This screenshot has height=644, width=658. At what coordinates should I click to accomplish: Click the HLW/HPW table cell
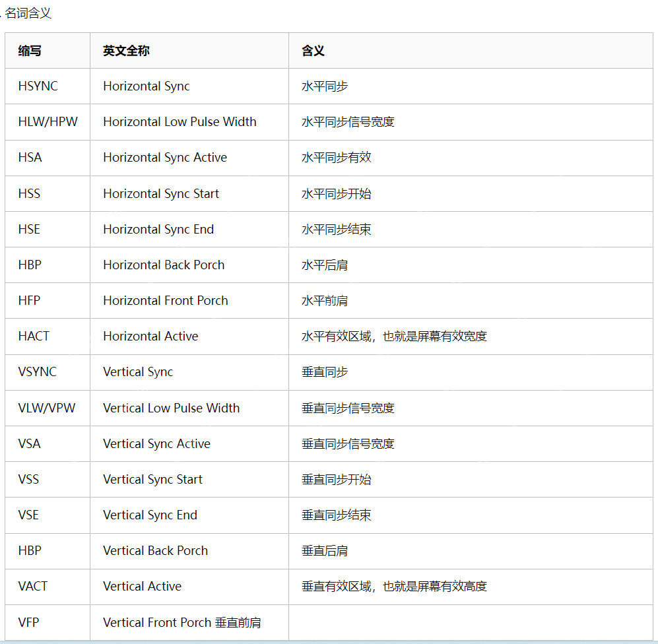click(x=48, y=121)
